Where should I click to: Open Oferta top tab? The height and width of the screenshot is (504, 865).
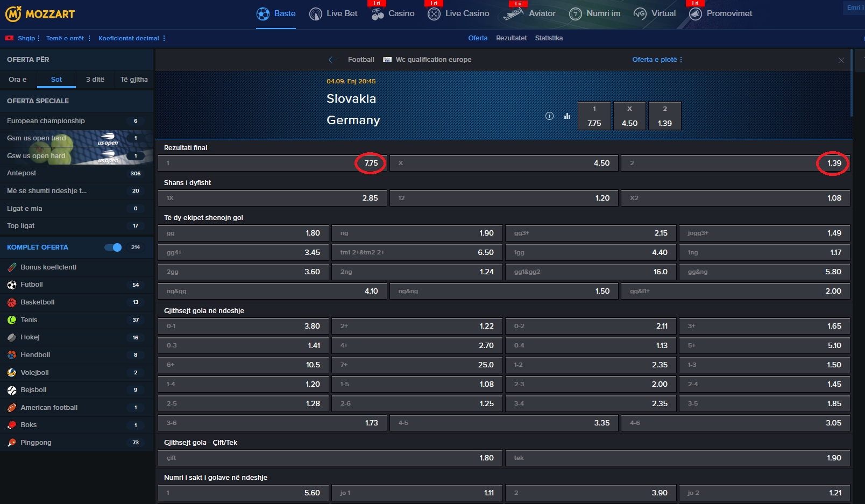(x=478, y=38)
